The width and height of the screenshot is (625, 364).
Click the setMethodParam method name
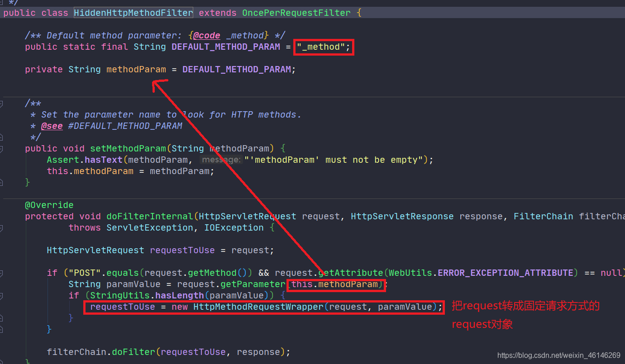[x=128, y=148]
